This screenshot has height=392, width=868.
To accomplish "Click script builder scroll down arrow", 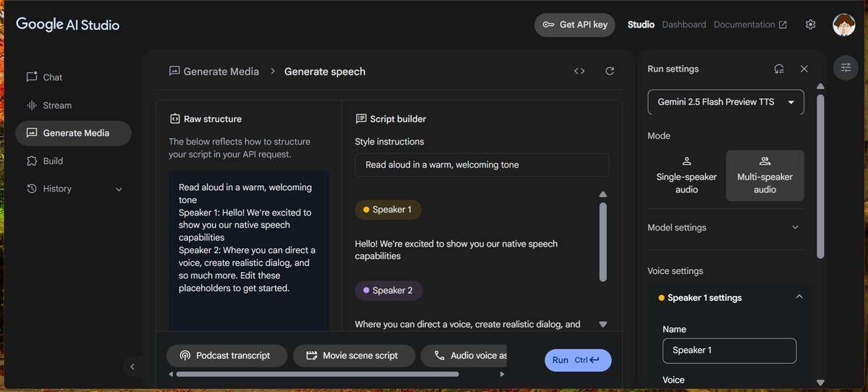I will click(603, 325).
